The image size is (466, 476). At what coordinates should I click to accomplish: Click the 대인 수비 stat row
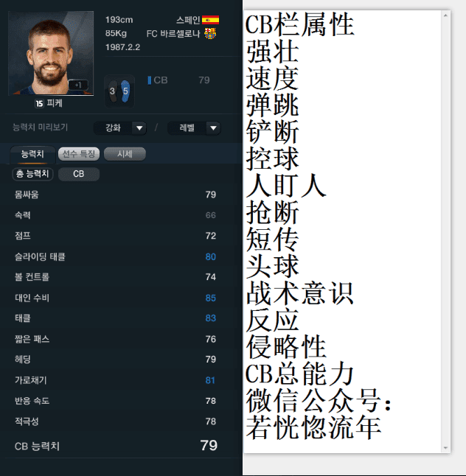click(x=116, y=298)
